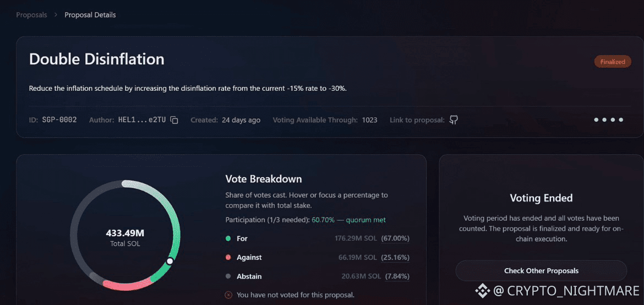
Task: Click the green For legend dot
Action: click(228, 238)
